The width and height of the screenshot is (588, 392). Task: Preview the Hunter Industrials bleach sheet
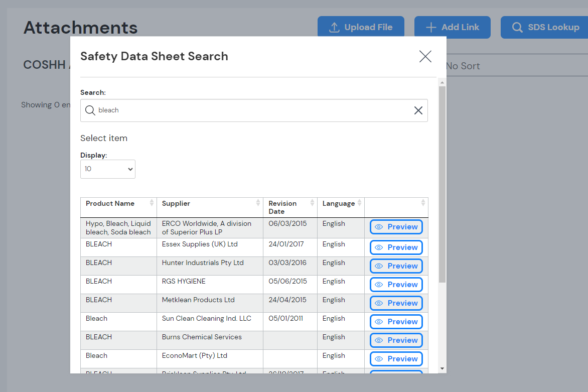pos(396,266)
